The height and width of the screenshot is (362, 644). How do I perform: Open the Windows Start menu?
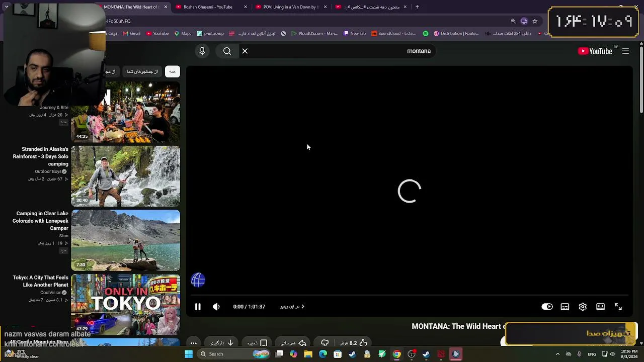(x=189, y=354)
